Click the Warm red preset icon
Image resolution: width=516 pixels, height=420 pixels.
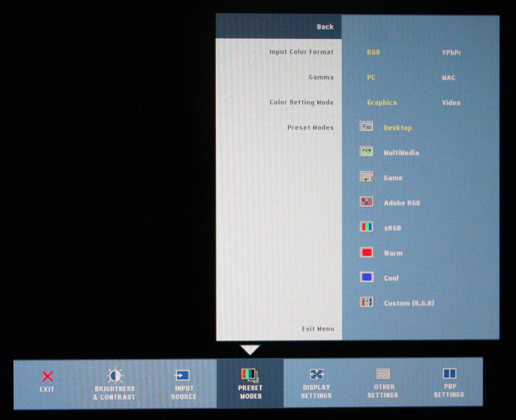(x=366, y=252)
